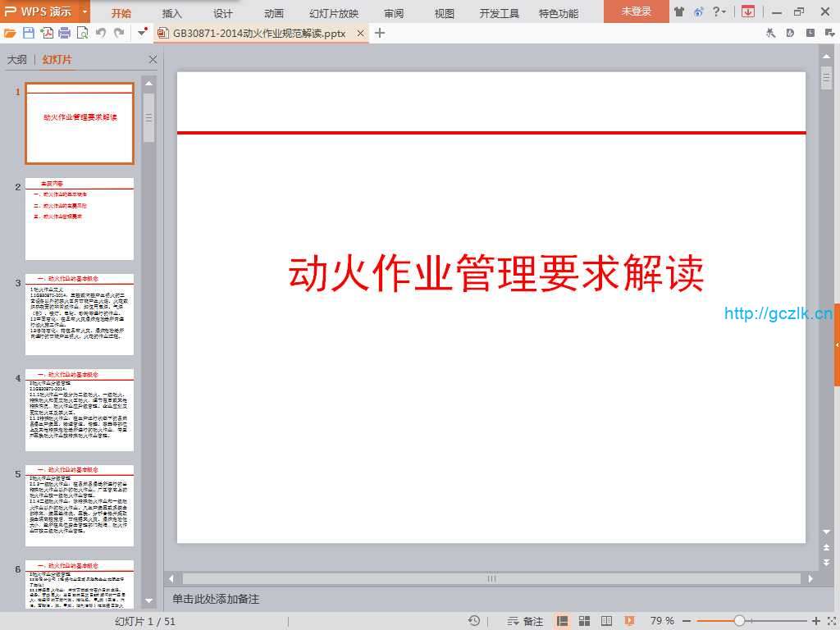This screenshot has width=840, height=630.
Task: Click the 未登录 login button
Action: pos(636,11)
